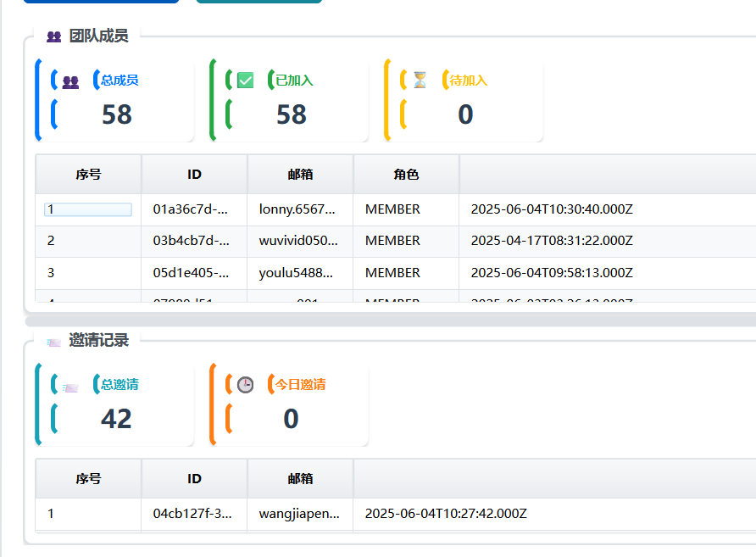Click the blue button at top left

click(x=101, y=2)
